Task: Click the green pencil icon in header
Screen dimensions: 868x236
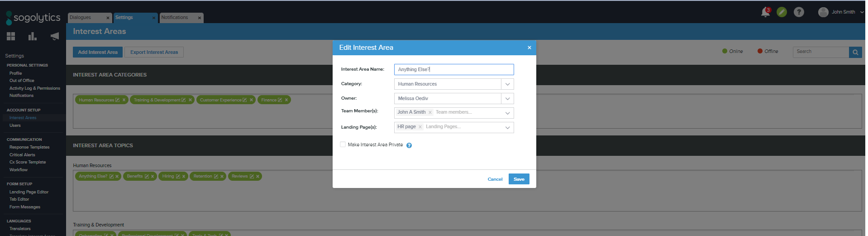Action: pyautogui.click(x=782, y=12)
